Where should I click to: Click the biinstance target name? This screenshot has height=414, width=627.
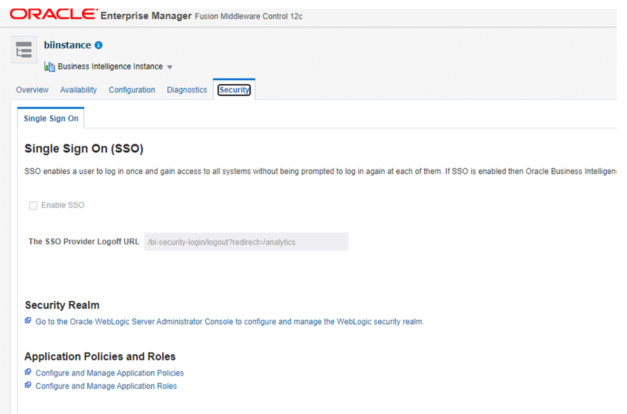coord(67,45)
